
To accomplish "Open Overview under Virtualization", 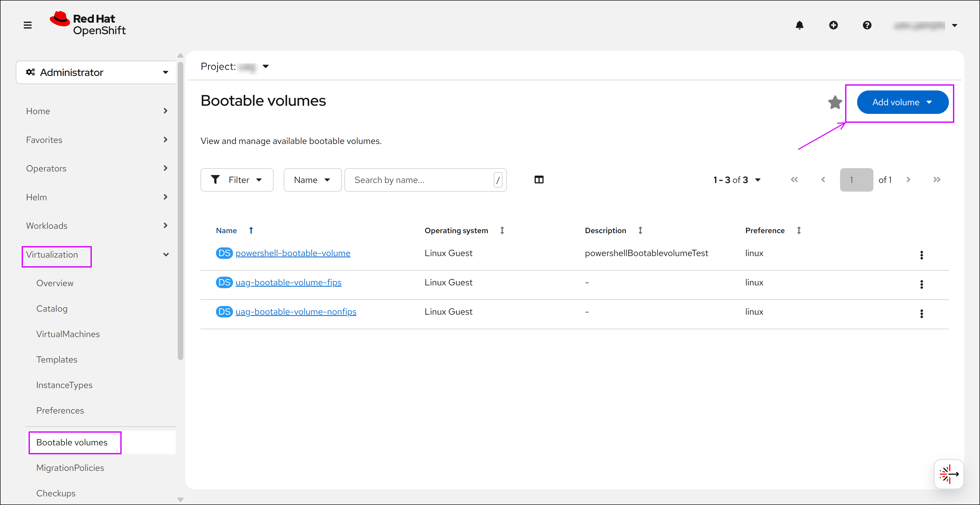I will [x=55, y=283].
